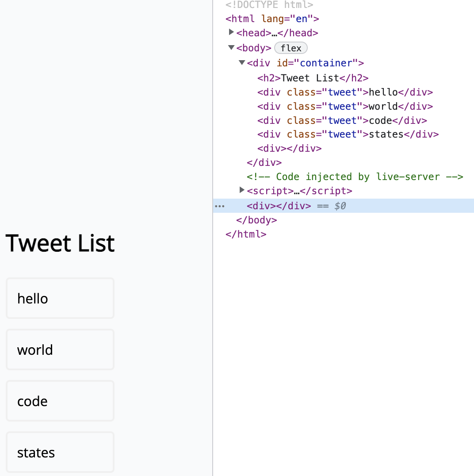Click the live-server comment node
This screenshot has width=474, height=476.
coord(355,177)
